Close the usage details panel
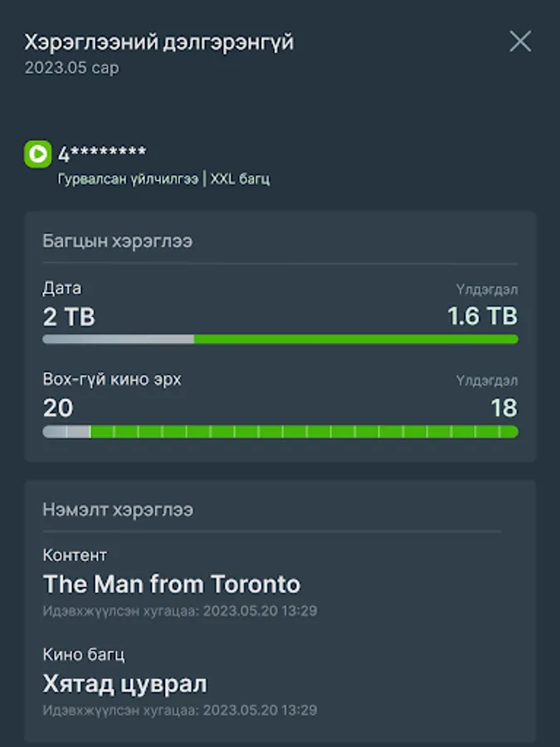Image resolution: width=560 pixels, height=747 pixels. 520,41
